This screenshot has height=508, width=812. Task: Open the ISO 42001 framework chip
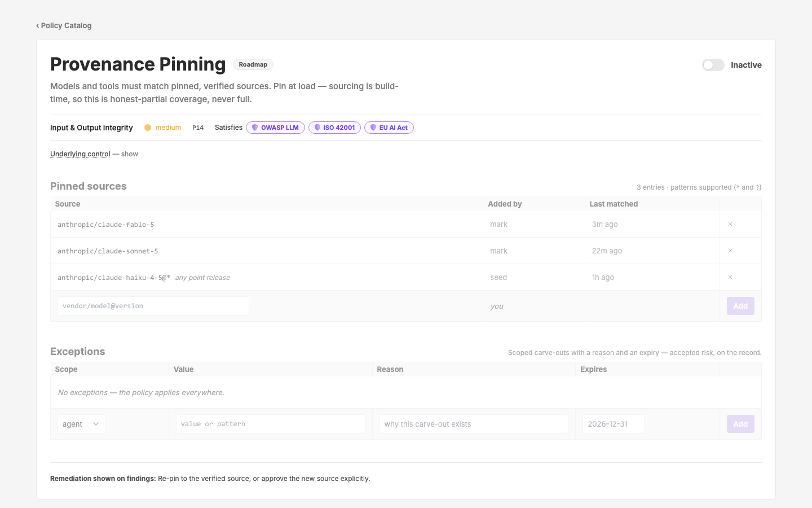[x=334, y=128]
